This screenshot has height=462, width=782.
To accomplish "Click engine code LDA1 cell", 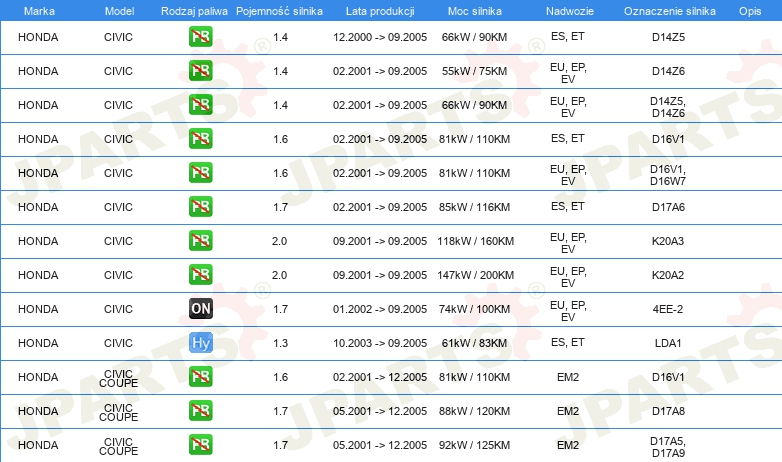I will [668, 343].
